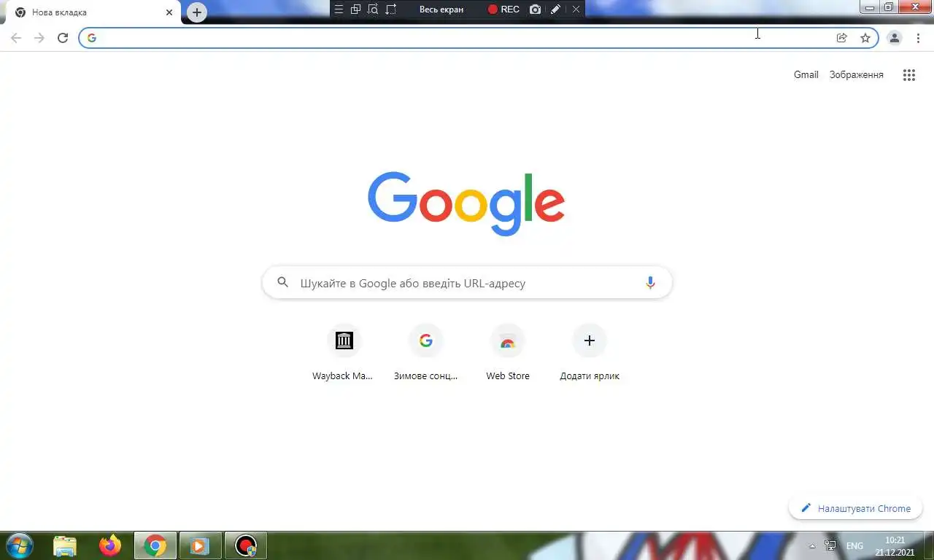
Task: Select the recorder custom area icon
Action: (x=391, y=9)
